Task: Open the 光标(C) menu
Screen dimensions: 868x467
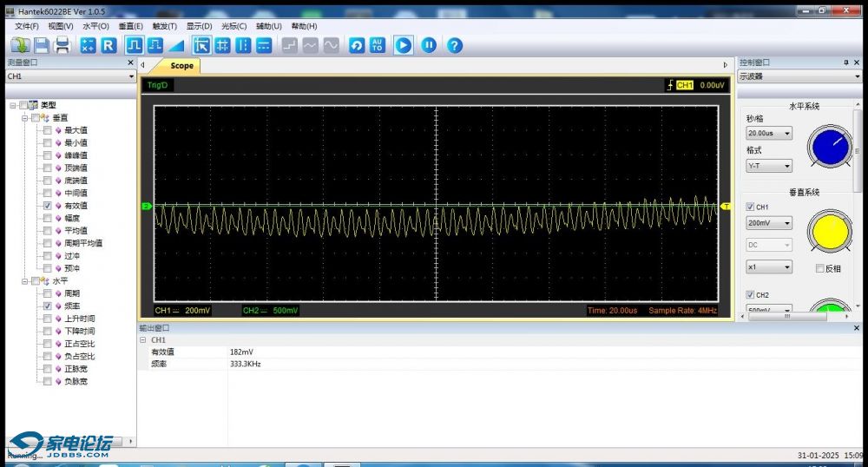Action: [234, 26]
